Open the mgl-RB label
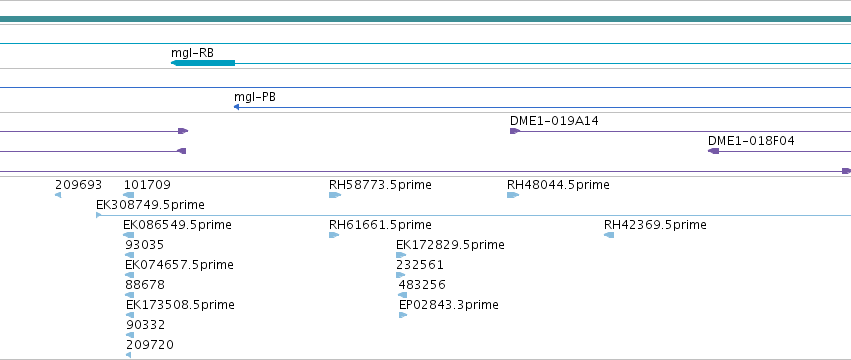Viewport: 851px width, 360px height. (x=192, y=53)
